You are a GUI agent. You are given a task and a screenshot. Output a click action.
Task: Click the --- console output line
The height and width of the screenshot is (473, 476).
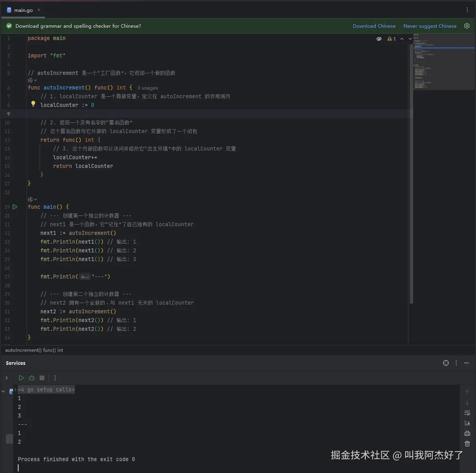(x=23, y=425)
